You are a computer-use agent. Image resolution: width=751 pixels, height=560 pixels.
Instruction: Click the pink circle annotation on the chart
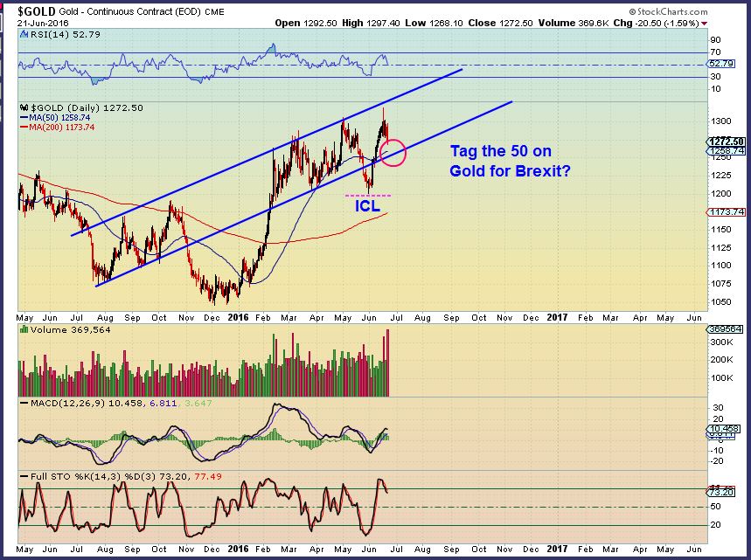pyautogui.click(x=394, y=152)
